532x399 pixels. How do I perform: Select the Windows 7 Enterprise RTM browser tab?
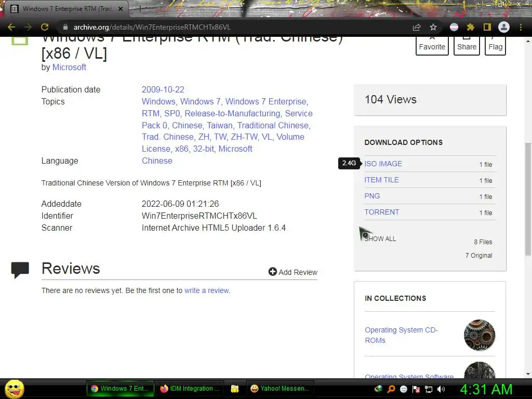66,9
